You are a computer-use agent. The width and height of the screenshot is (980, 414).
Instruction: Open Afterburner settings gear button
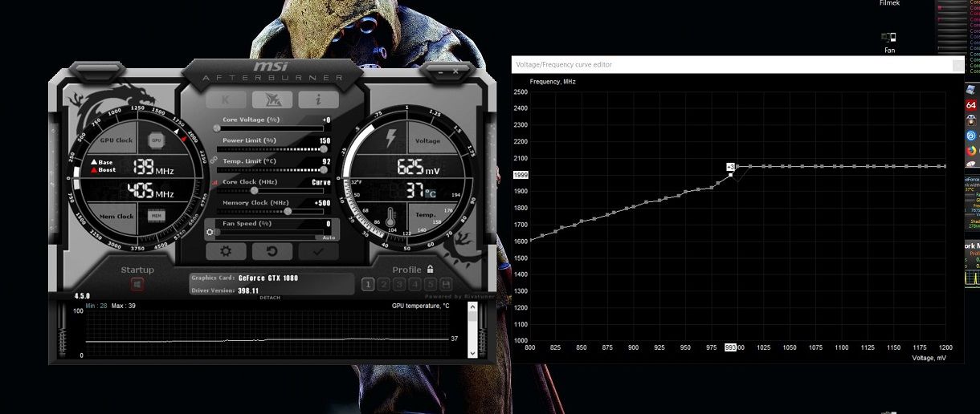point(227,251)
